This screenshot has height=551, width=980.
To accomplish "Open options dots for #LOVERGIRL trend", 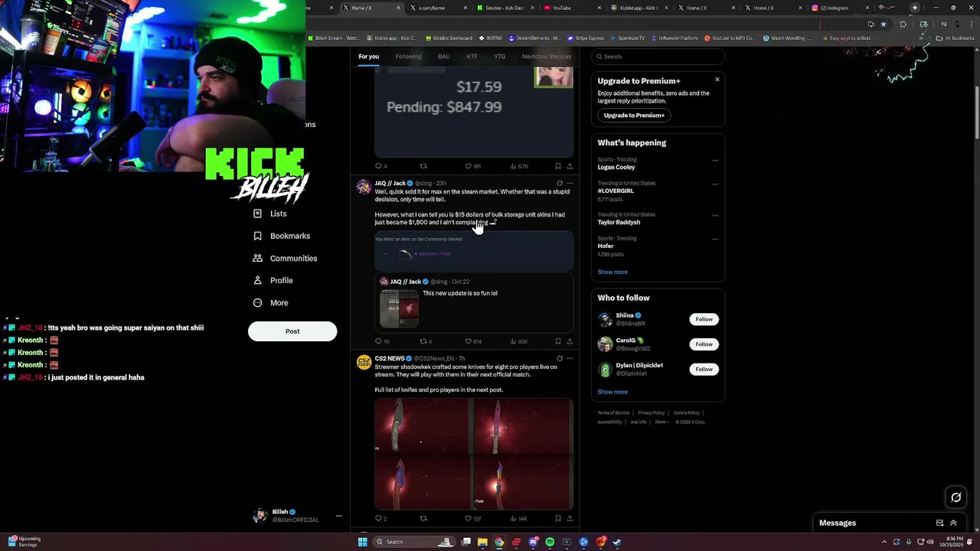I will (x=715, y=184).
